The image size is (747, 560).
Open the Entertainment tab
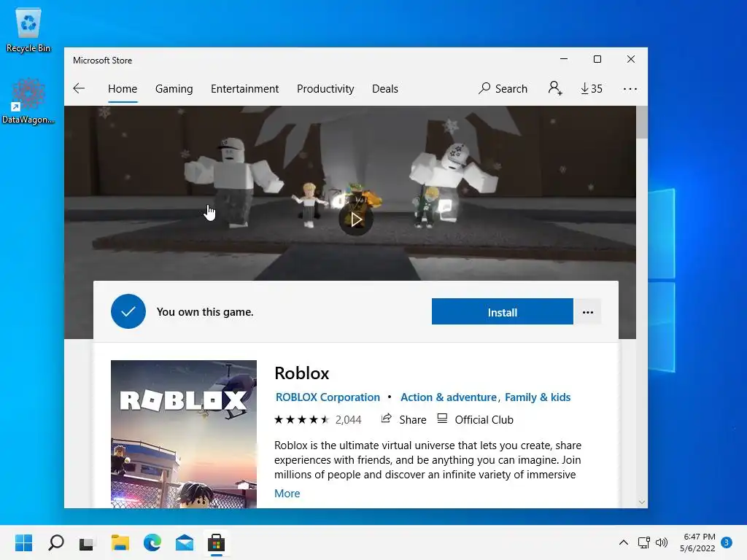245,88
